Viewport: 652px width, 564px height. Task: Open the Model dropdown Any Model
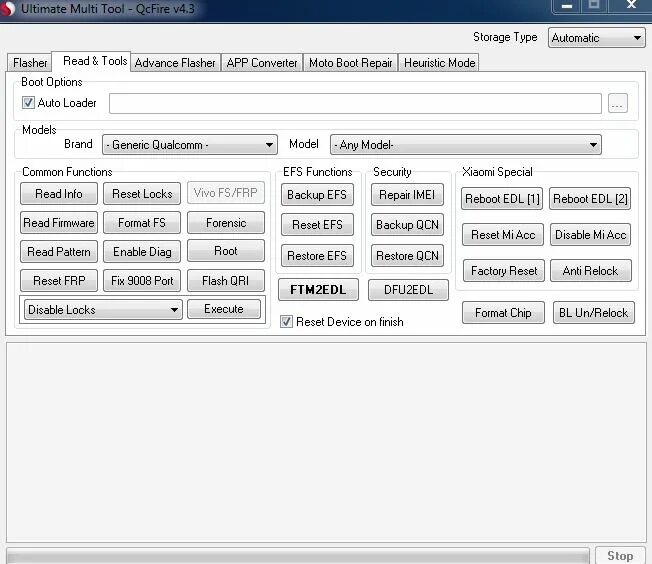coord(466,145)
